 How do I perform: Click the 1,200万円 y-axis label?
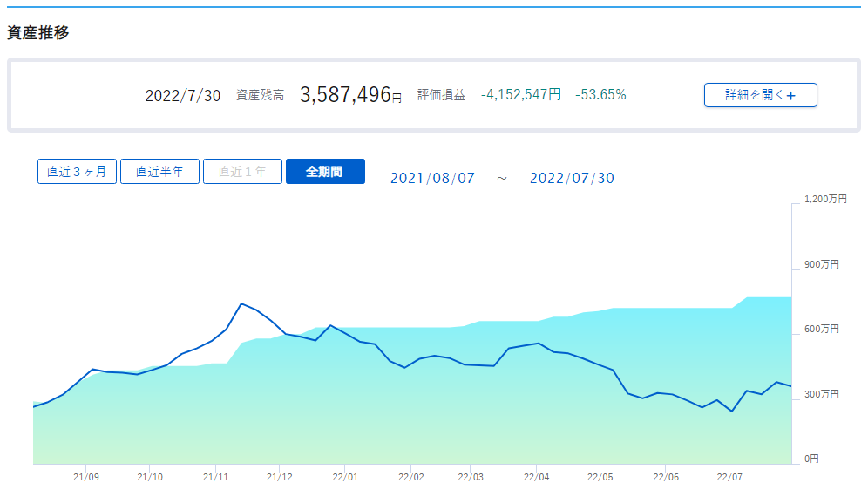tap(825, 199)
